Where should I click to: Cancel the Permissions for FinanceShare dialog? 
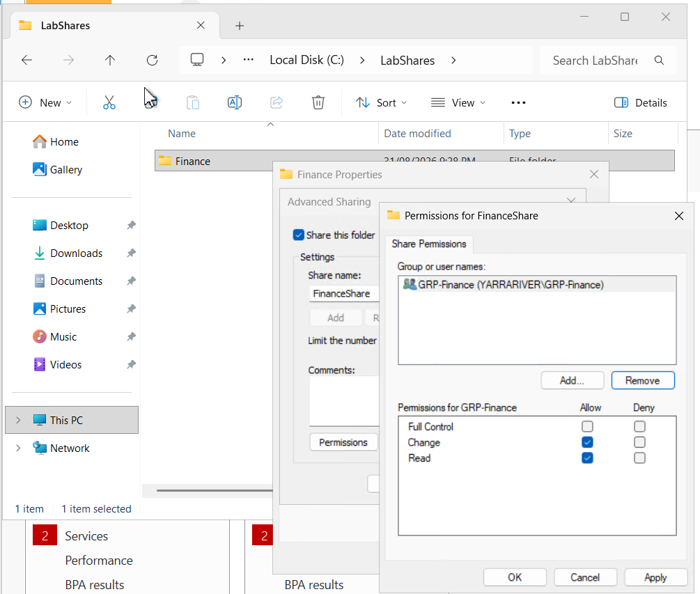click(x=585, y=577)
